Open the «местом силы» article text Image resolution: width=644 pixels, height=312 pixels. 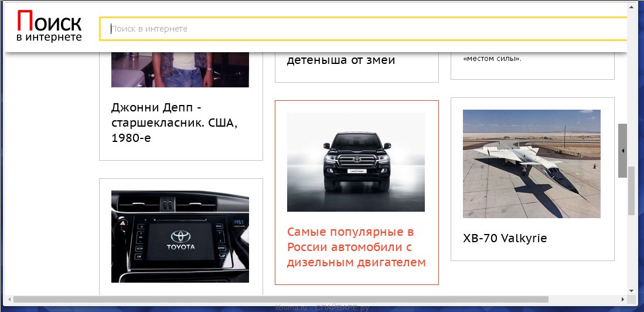tap(492, 59)
